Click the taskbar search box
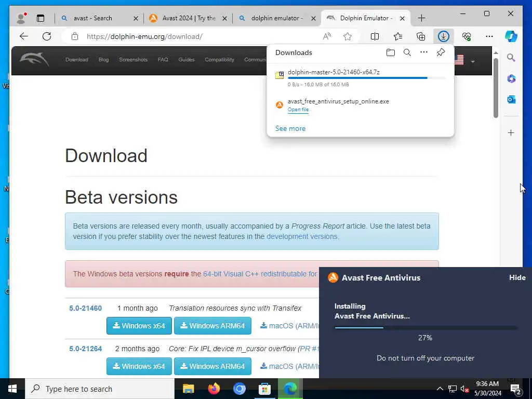532x399 pixels. [x=100, y=389]
